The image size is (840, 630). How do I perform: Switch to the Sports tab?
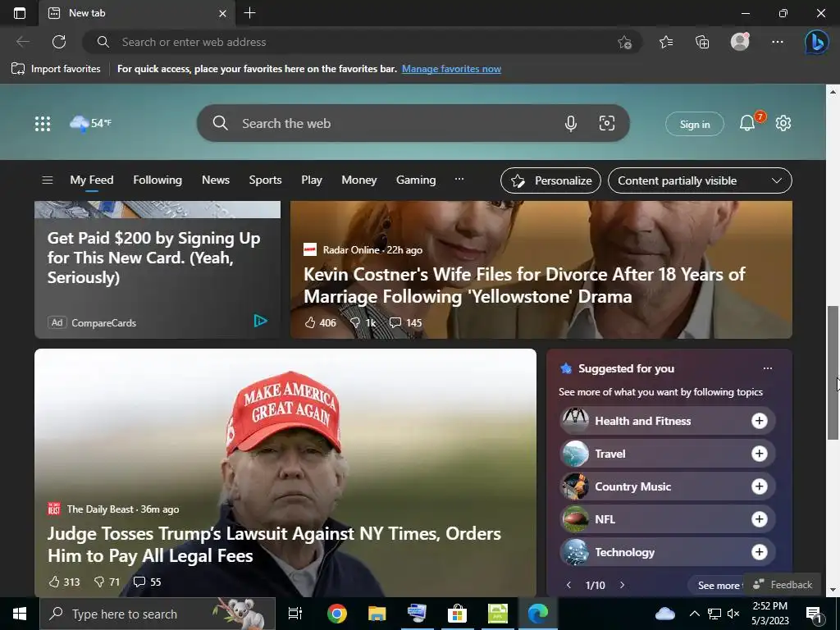[265, 180]
